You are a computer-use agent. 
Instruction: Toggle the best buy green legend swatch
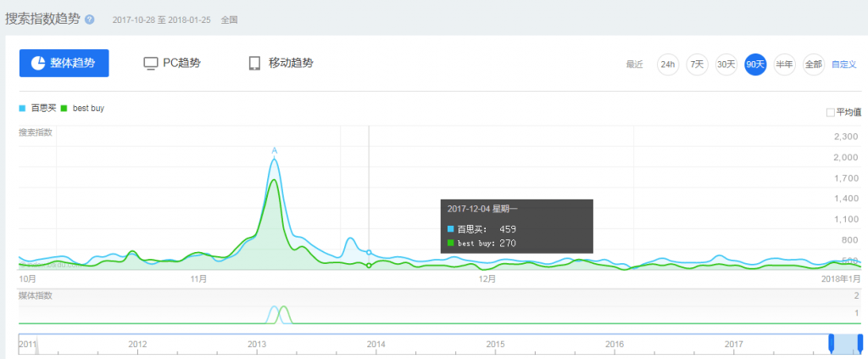click(64, 109)
